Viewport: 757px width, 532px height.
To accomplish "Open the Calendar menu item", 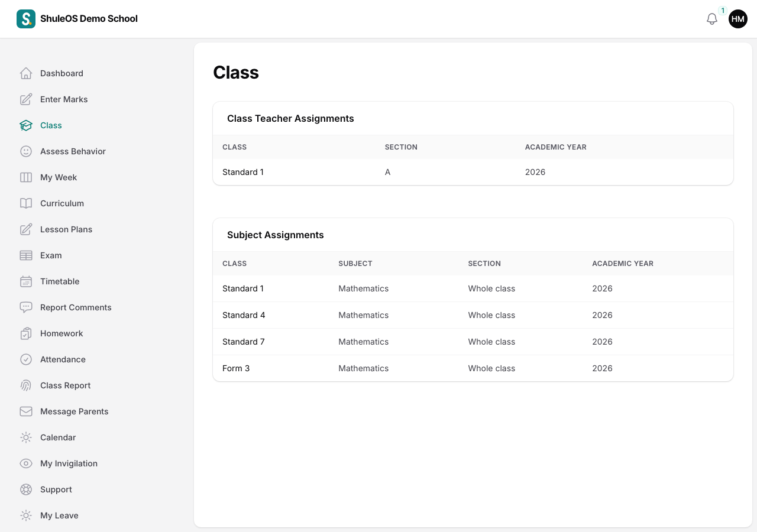I will [x=58, y=437].
